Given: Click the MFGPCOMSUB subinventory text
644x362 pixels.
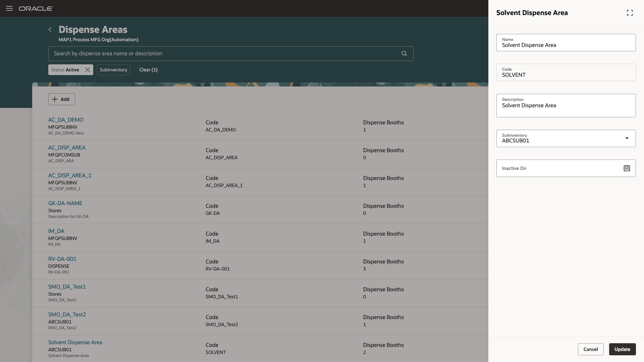Looking at the screenshot, I should coord(64,155).
